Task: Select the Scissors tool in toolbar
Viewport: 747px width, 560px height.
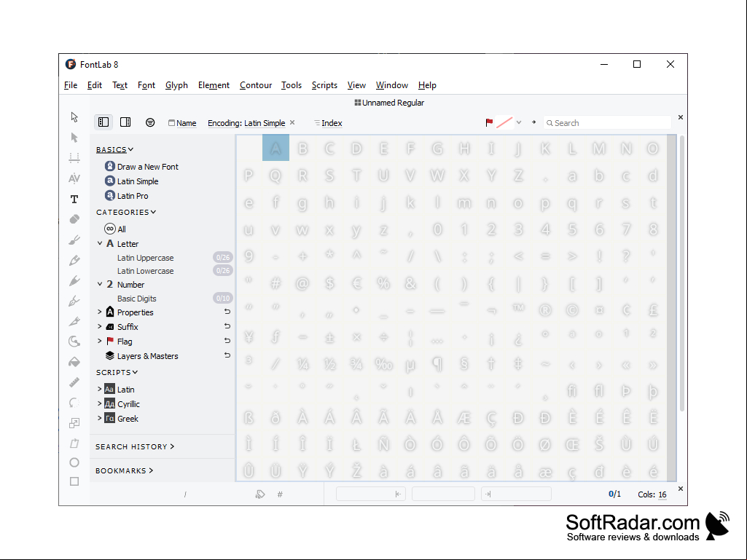Action: [74, 342]
